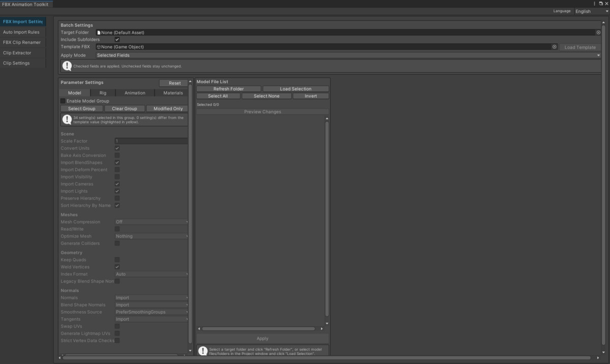The image size is (610, 364).
Task: Toggle the Convert Units checkbox
Action: [117, 148]
